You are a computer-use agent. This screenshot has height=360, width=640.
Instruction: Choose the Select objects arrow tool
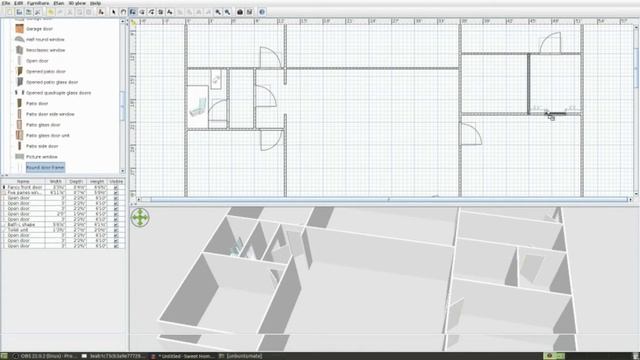(114, 12)
